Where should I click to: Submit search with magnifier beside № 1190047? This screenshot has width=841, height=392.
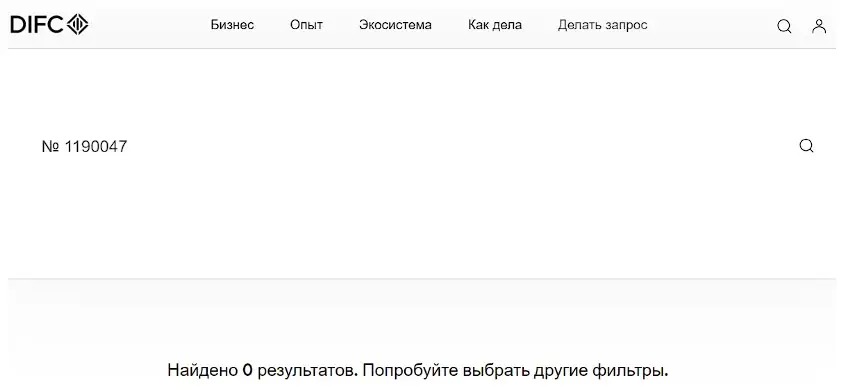(806, 146)
